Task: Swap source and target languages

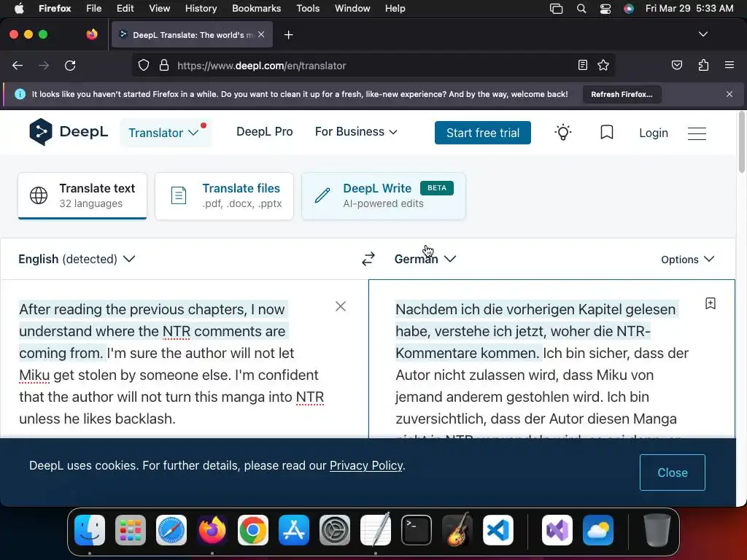Action: coord(368,259)
